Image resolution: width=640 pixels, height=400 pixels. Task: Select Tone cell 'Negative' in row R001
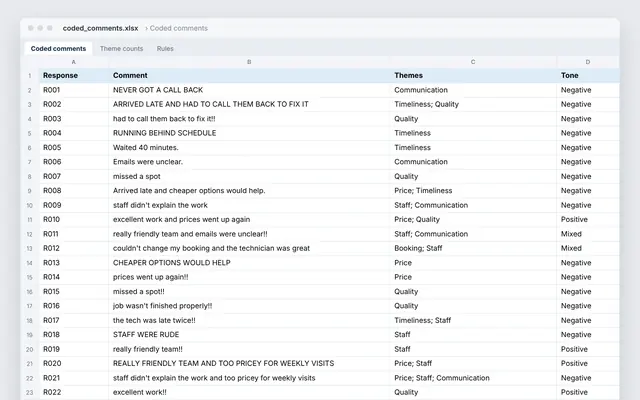(588, 90)
